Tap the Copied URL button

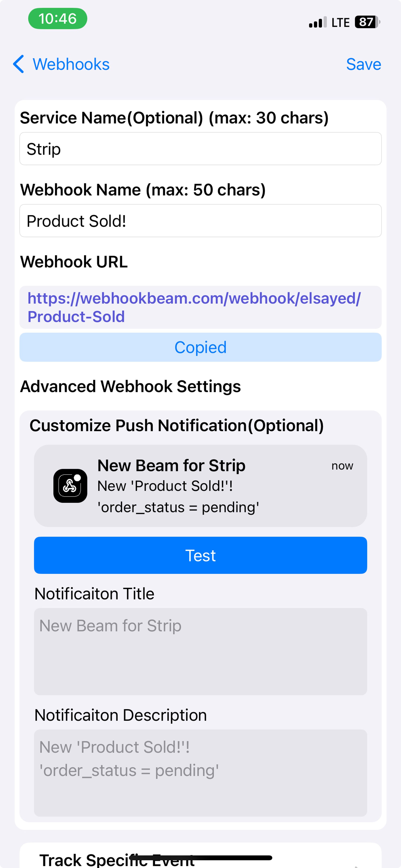(x=200, y=347)
